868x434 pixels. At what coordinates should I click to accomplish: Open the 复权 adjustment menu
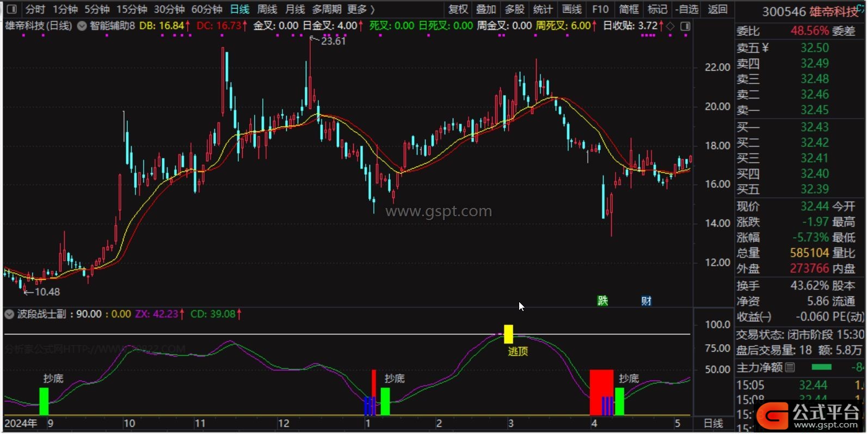click(x=458, y=9)
